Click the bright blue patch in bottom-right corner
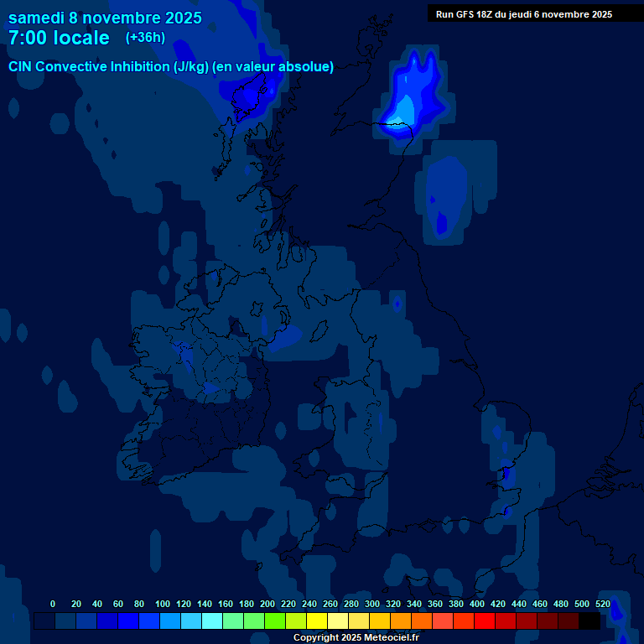Screen dimensions: 644x644 (618, 612)
